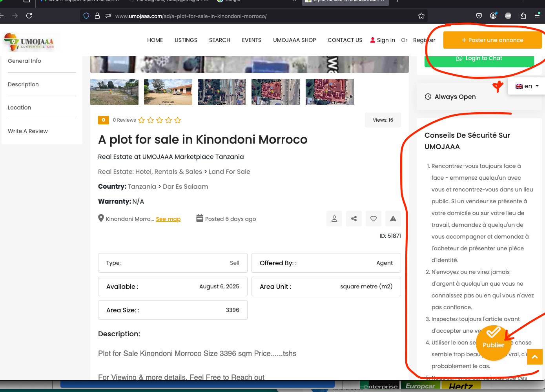Image resolution: width=545 pixels, height=392 pixels.
Task: Rate listing with the first star
Action: [142, 120]
